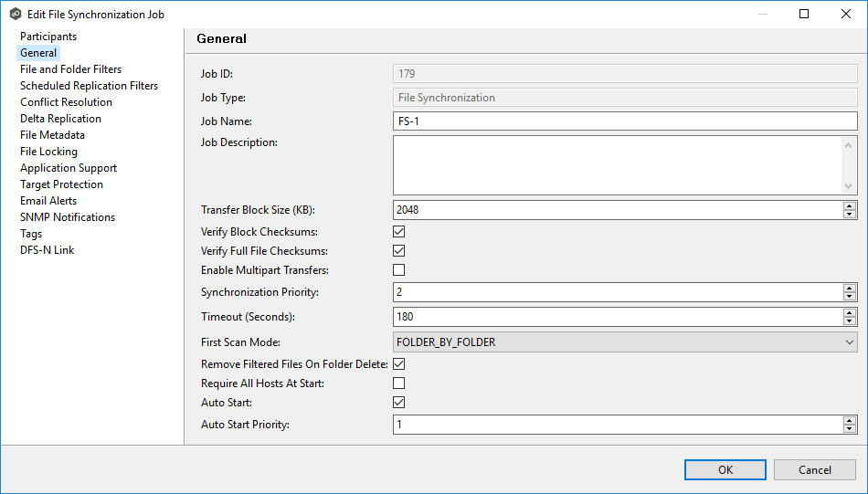Viewport: 868px width, 494px height.
Task: Check Require All Hosts At Start
Action: click(398, 384)
